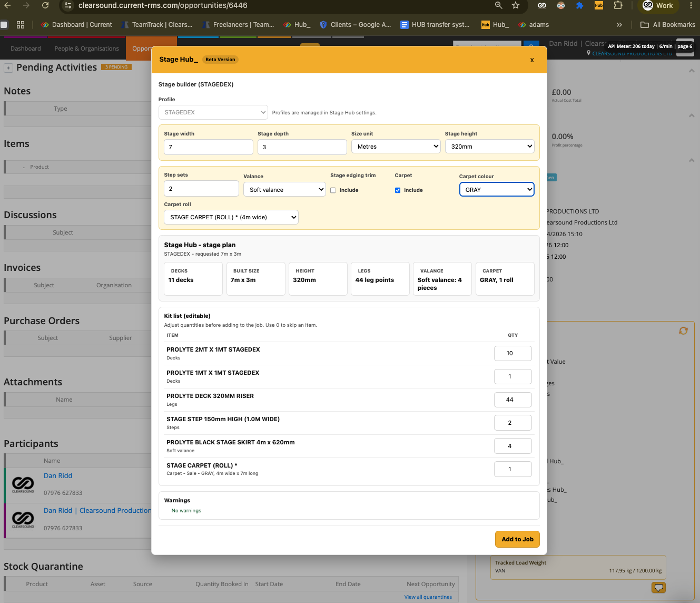
Task: Click quantity field for PROLYTE DECK 320MM RISER
Action: click(513, 400)
